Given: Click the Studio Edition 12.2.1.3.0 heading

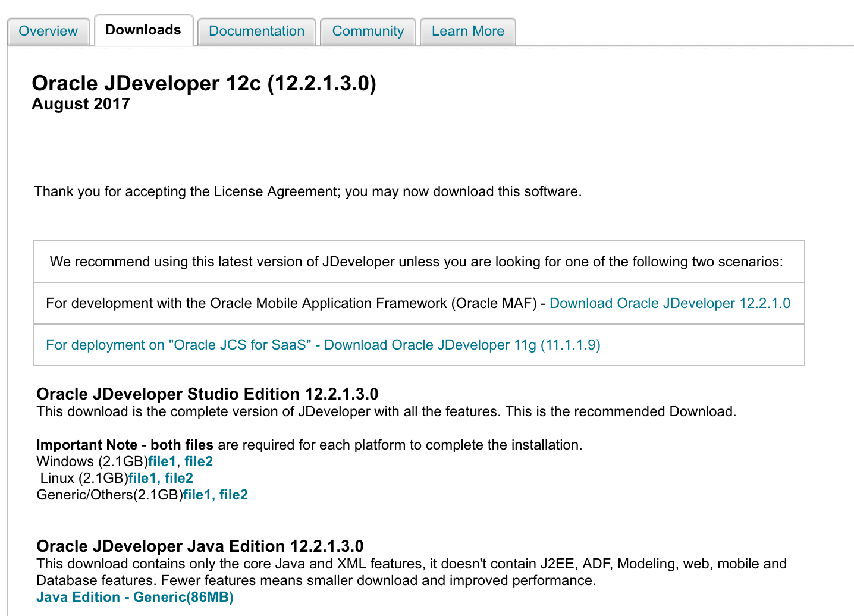Looking at the screenshot, I should pos(208,394).
